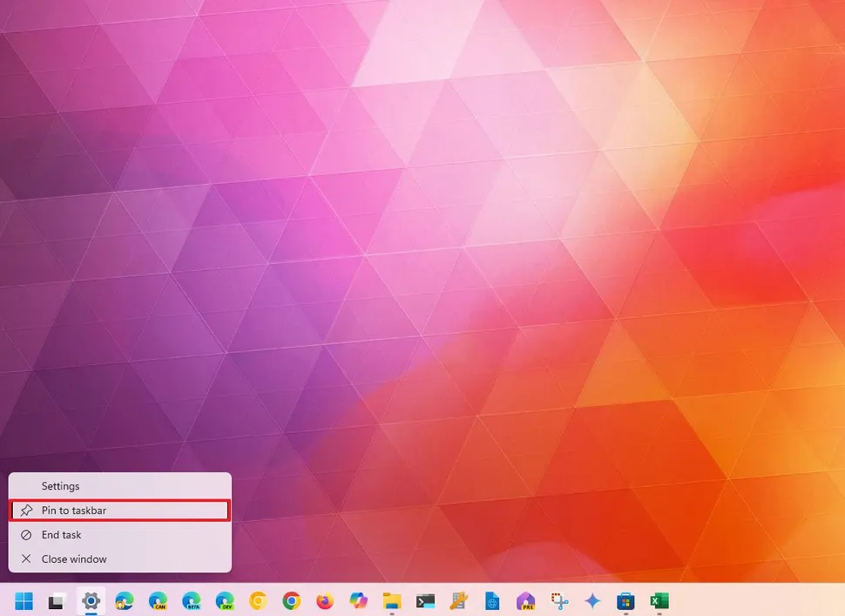Open Microsoft Copilot from the taskbar
Image resolution: width=845 pixels, height=616 pixels.
(357, 601)
